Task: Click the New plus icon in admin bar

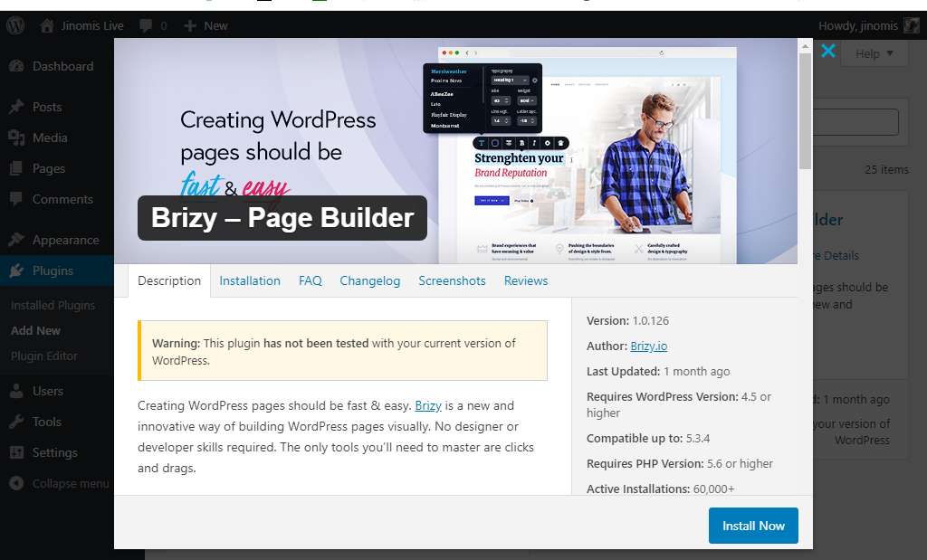Action: 190,25
